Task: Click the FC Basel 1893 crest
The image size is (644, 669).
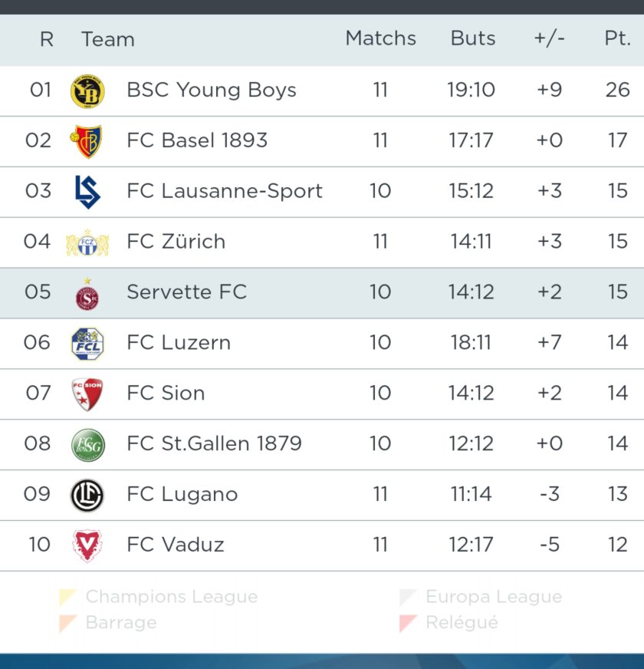Action: (87, 141)
